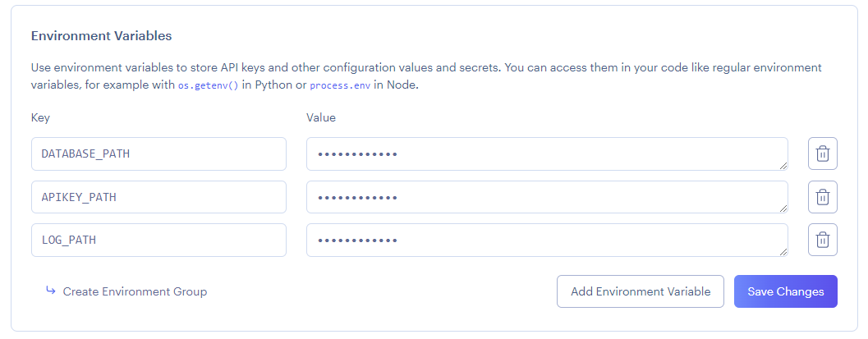Click into the APIKEY_PATH key field

(158, 197)
